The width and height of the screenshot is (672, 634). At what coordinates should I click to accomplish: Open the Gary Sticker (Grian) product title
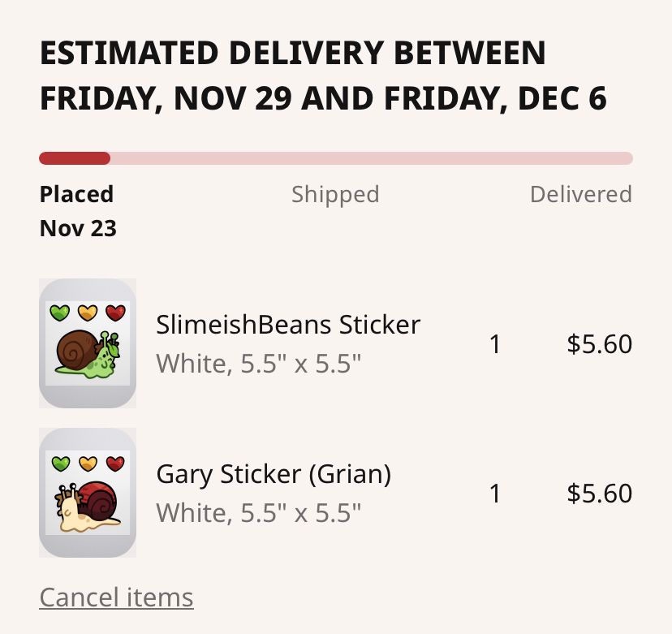[x=274, y=473]
